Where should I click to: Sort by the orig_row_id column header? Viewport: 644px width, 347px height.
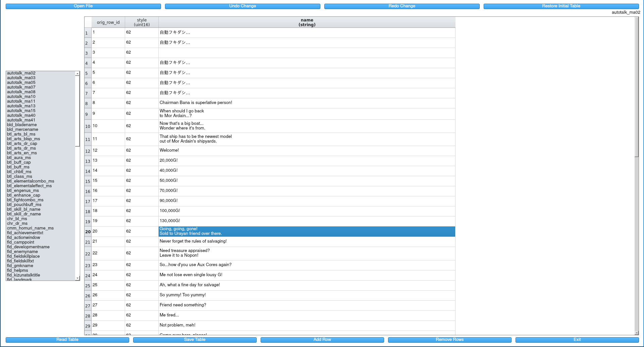108,22
